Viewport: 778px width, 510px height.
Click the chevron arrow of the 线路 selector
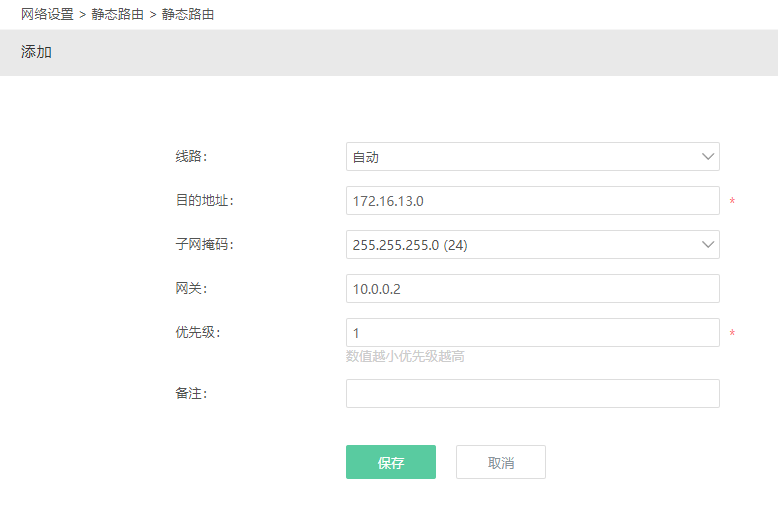coord(707,157)
